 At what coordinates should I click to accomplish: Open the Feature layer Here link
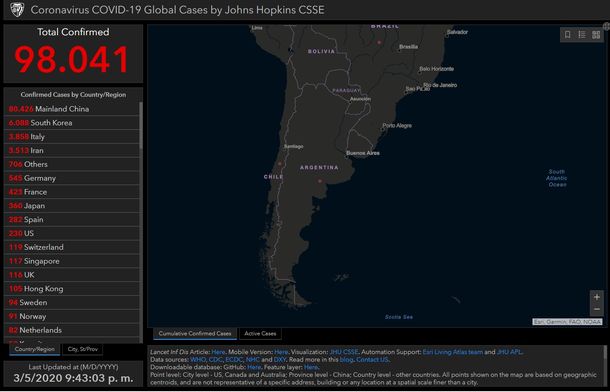click(x=311, y=367)
